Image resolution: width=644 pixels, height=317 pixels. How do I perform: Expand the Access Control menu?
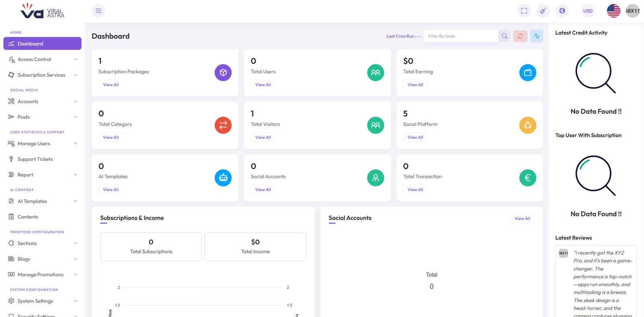pos(42,60)
